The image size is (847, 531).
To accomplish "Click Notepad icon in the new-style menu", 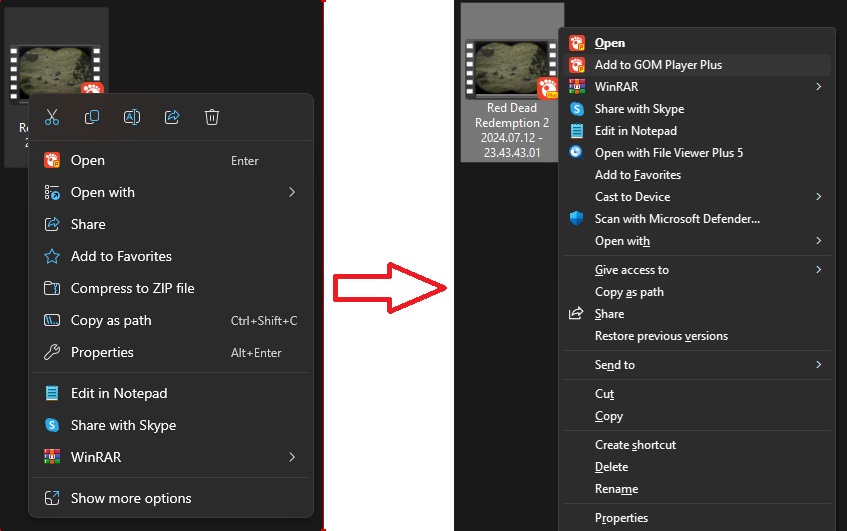I will pyautogui.click(x=52, y=393).
